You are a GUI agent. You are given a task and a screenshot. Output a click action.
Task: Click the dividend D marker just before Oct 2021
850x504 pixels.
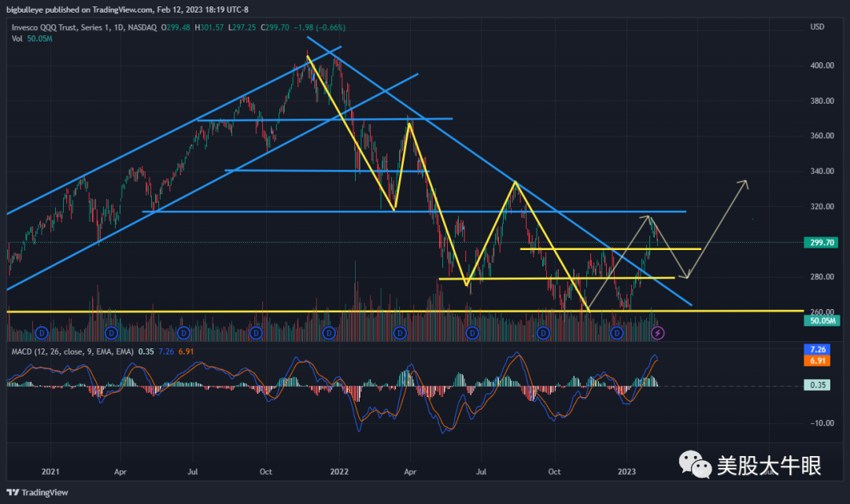pyautogui.click(x=255, y=333)
